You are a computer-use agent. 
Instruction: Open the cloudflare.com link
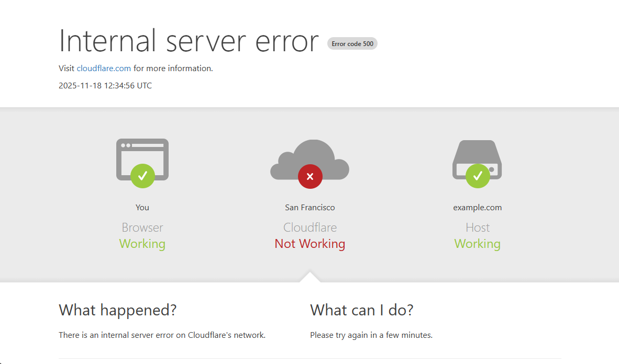point(104,68)
